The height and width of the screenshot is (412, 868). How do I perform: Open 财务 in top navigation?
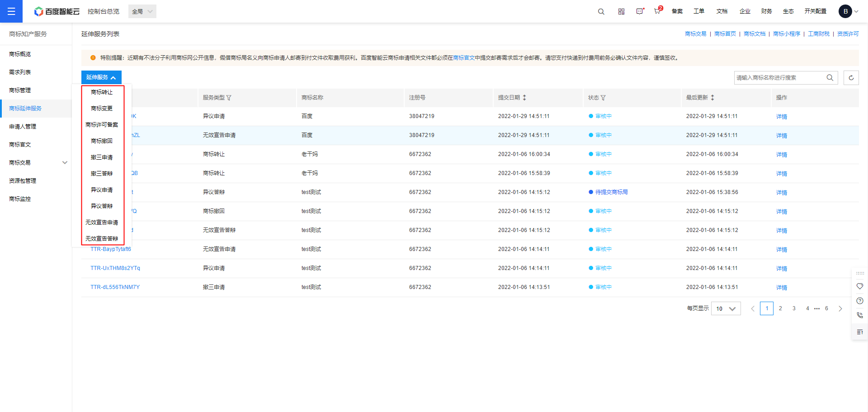(x=767, y=11)
